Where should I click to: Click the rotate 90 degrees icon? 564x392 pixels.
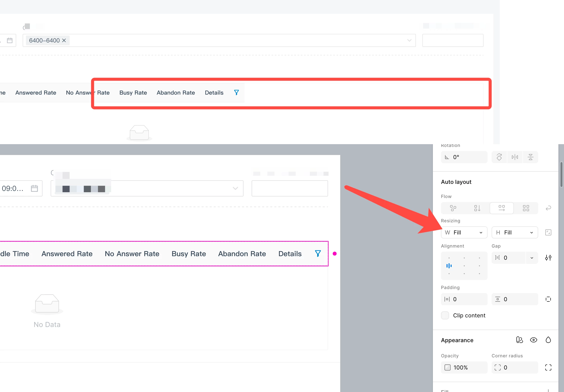coord(499,157)
